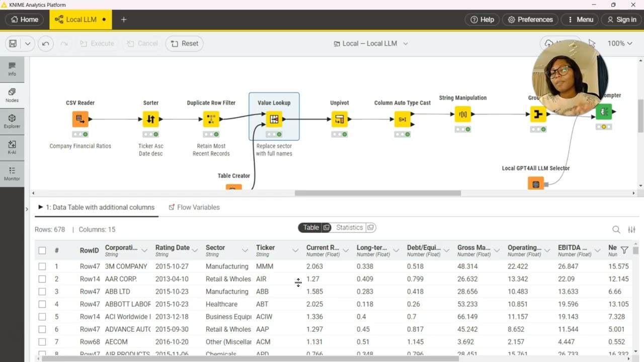This screenshot has width=644, height=362.
Task: Click the canvas vertical scrollbar thumb
Action: (640, 117)
